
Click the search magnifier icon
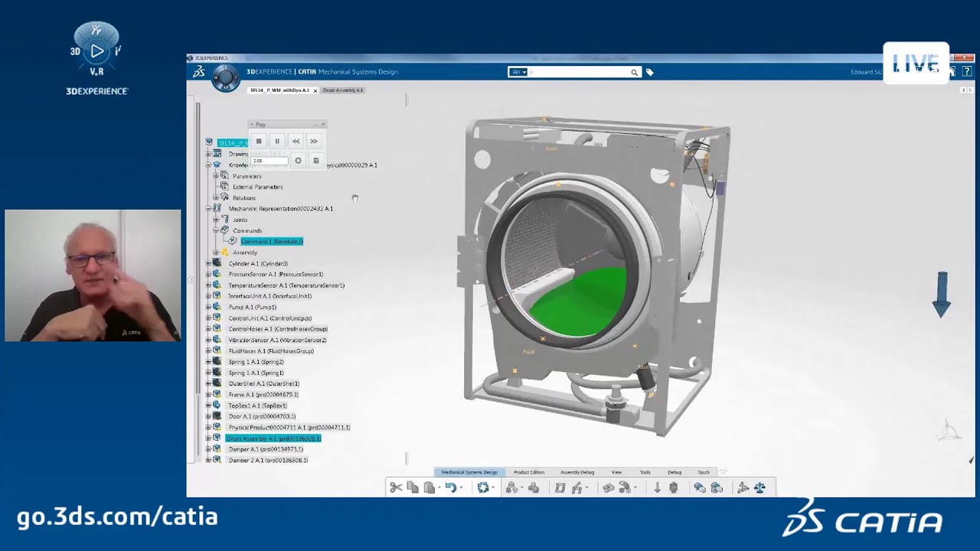[634, 72]
